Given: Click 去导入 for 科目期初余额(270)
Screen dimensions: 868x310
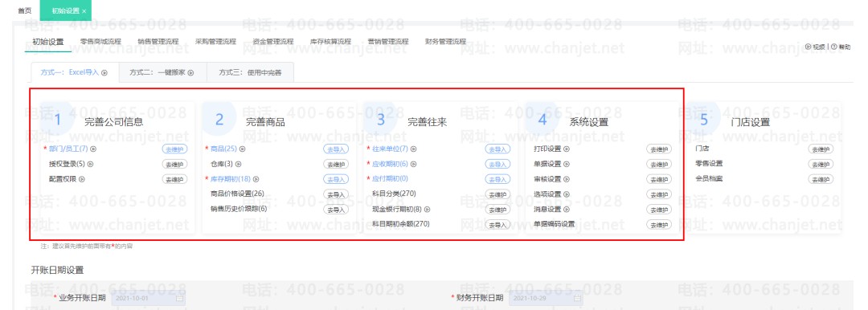Looking at the screenshot, I should (497, 225).
